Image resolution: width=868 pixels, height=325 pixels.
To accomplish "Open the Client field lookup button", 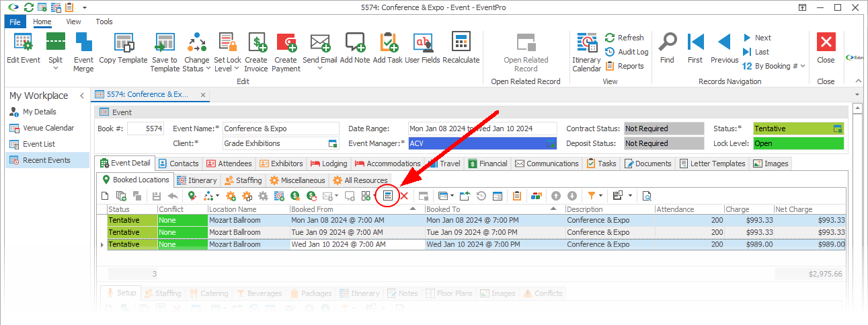I will [x=332, y=143].
